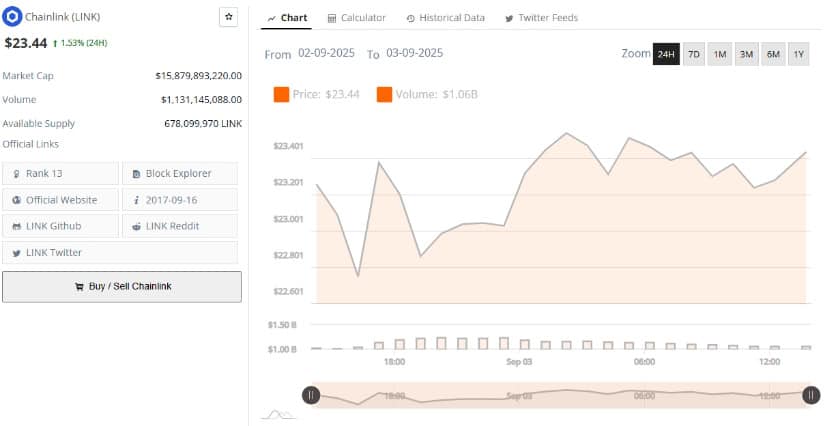The width and height of the screenshot is (825, 426).
Task: Click the left range slider handle
Action: [x=311, y=395]
